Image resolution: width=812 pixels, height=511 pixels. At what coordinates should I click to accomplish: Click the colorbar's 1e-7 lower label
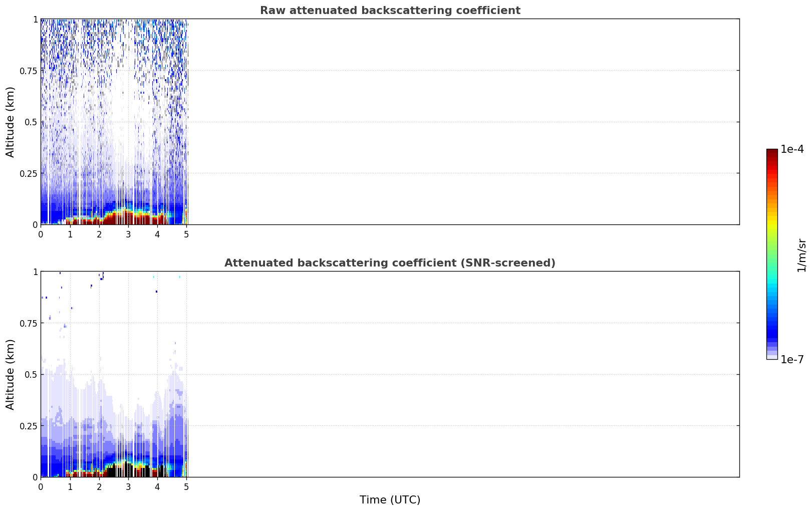coord(792,359)
